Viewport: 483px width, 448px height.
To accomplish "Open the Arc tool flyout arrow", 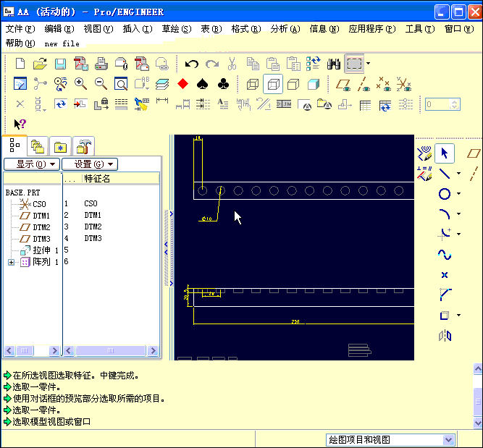I will point(458,214).
